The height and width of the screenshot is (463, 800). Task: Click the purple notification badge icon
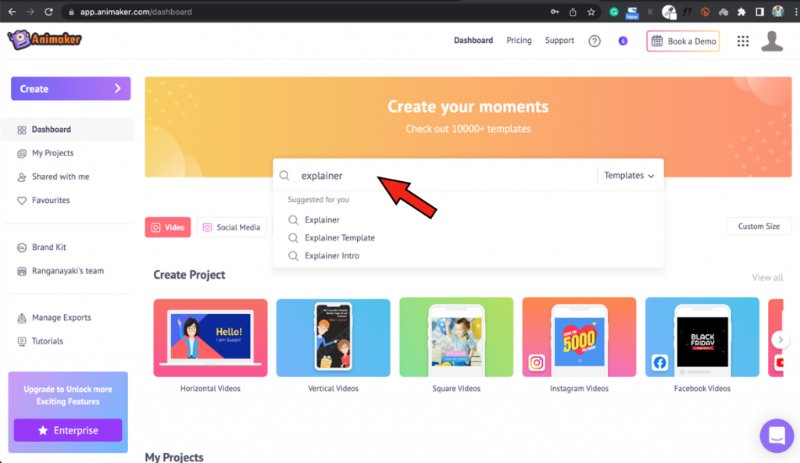(x=623, y=41)
